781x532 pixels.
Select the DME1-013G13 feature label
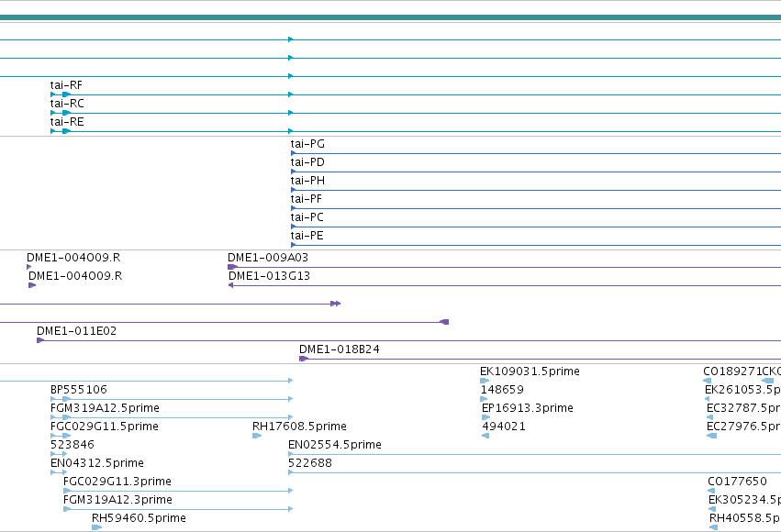pos(270,276)
